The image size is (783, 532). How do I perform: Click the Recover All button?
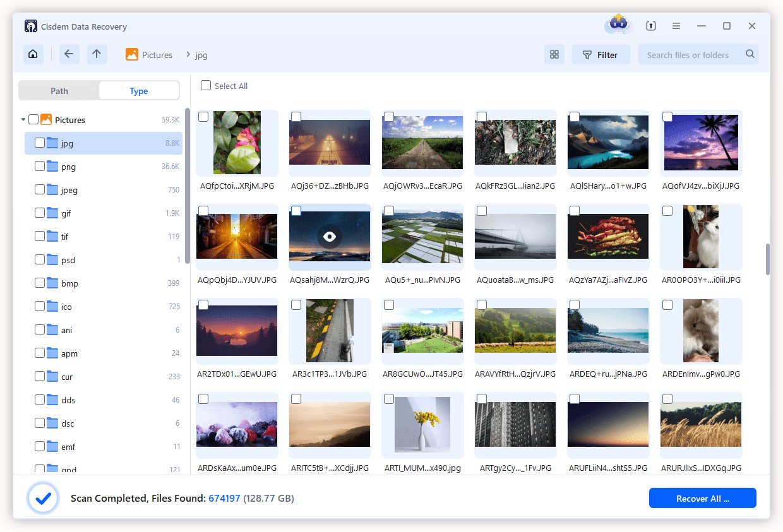702,498
